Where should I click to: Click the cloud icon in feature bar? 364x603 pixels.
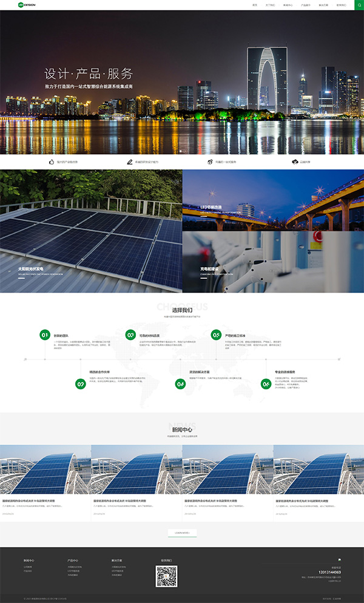[295, 162]
